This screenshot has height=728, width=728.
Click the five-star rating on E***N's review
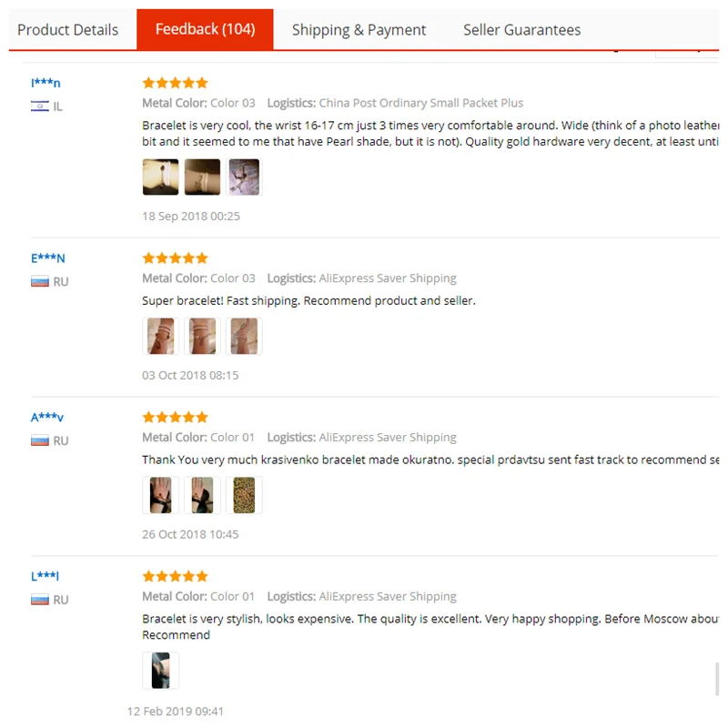(x=175, y=258)
